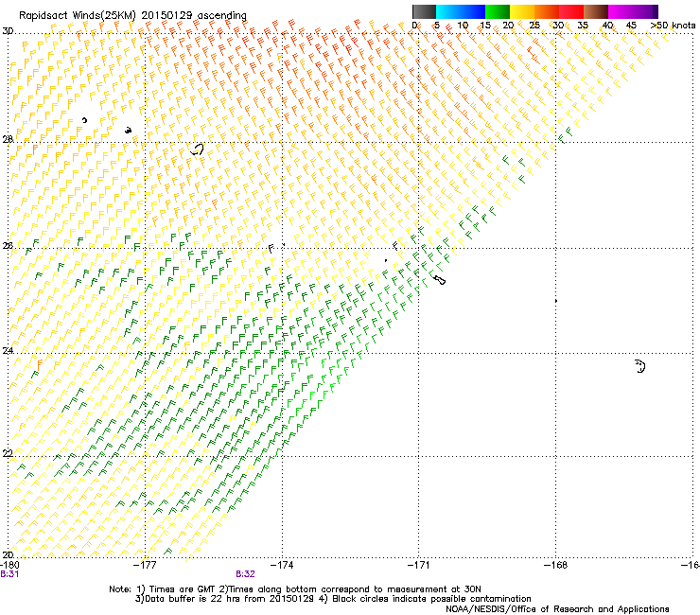Click the purple '8:31' swath time label
Viewport: 700px width, 615px height.
coord(9,574)
